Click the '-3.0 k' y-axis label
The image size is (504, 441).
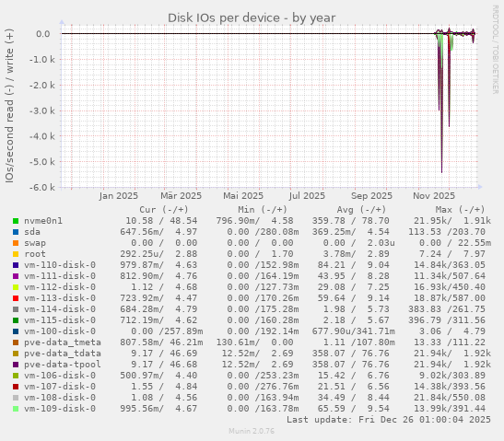(42, 110)
